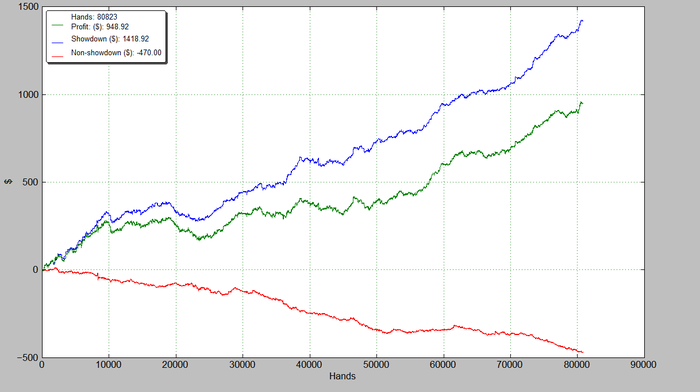Click the 60000 x-axis tick label
The width and height of the screenshot is (700, 392).
click(x=443, y=365)
